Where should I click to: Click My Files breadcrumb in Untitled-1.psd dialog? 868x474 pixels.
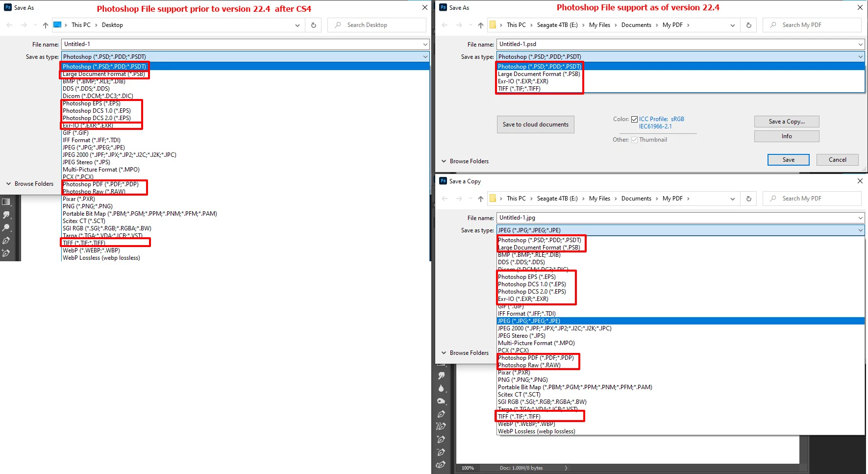(599, 25)
